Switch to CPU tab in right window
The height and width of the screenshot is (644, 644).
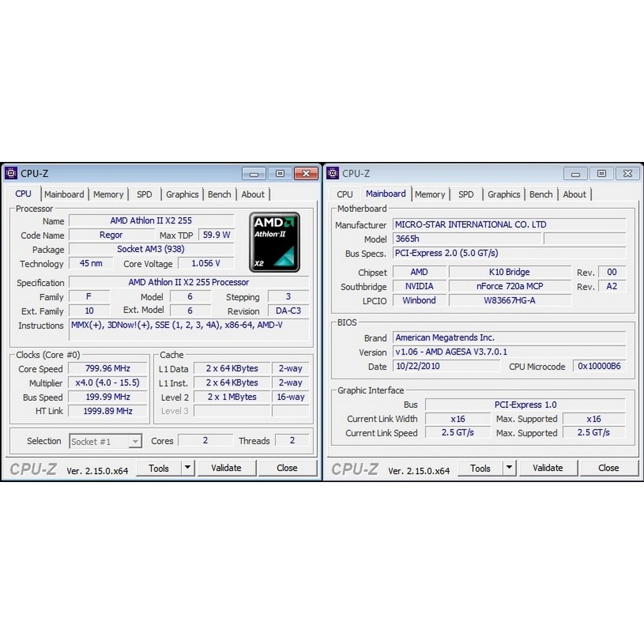point(344,195)
